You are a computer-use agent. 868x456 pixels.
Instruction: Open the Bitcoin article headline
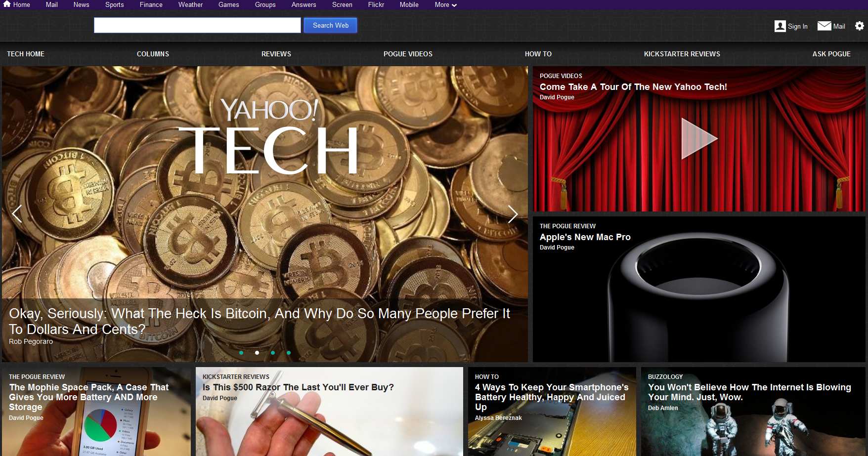(x=260, y=321)
